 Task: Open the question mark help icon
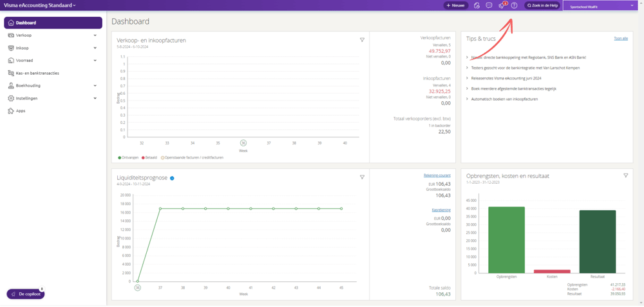(x=514, y=5)
